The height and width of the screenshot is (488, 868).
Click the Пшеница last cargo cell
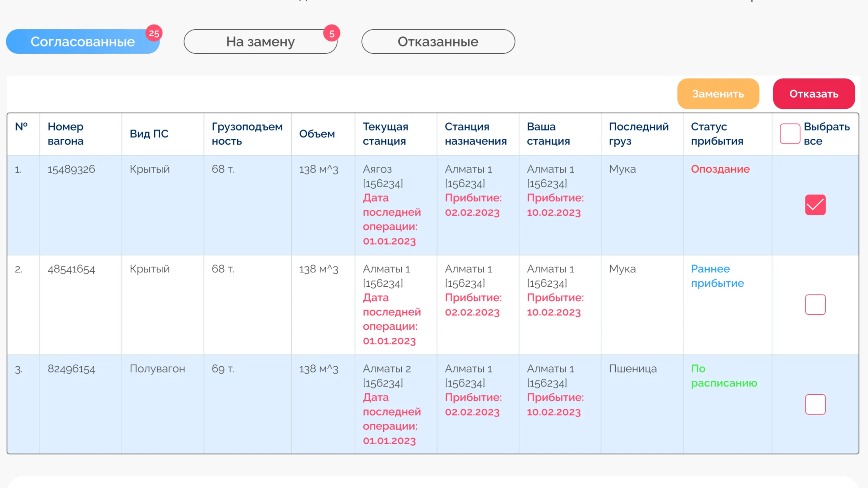pyautogui.click(x=632, y=369)
